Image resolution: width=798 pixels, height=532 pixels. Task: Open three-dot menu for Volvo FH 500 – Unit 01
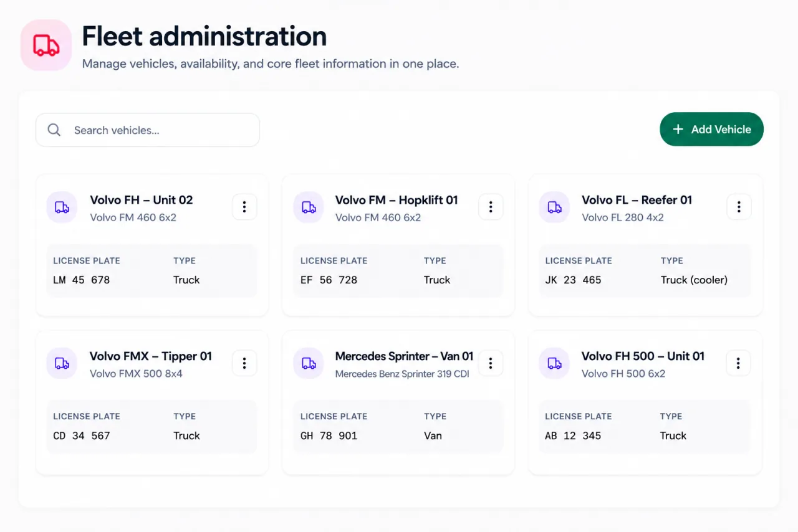coord(738,363)
